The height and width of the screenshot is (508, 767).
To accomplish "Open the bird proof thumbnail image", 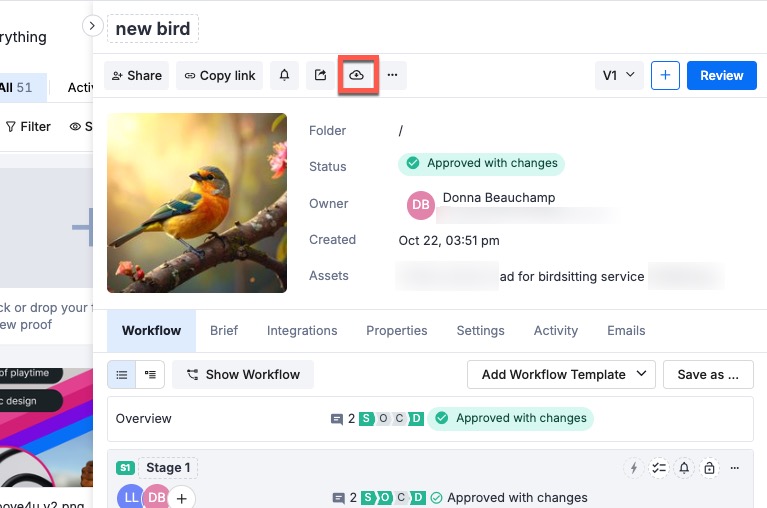I will click(197, 203).
